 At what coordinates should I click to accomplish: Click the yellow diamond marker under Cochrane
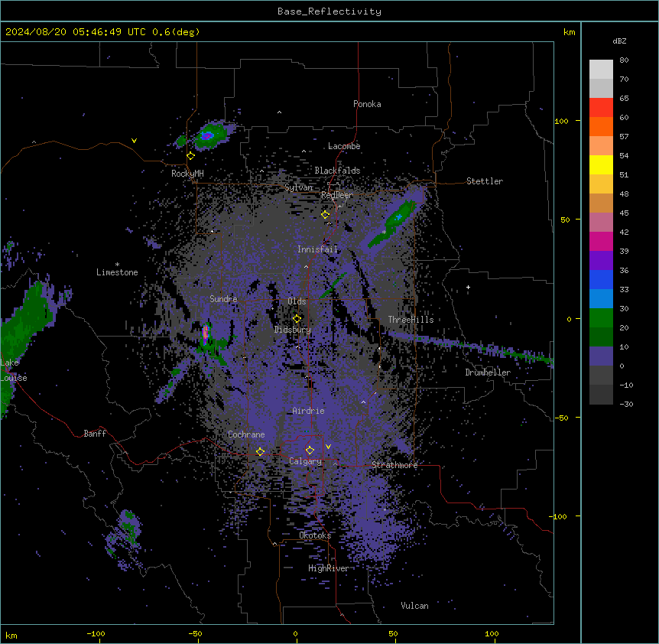(260, 451)
